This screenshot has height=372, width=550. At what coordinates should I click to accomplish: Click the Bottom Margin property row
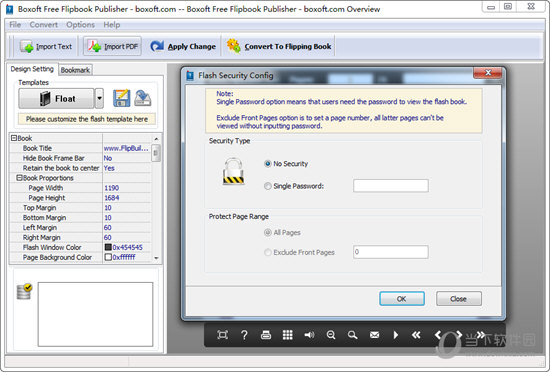tap(81, 218)
